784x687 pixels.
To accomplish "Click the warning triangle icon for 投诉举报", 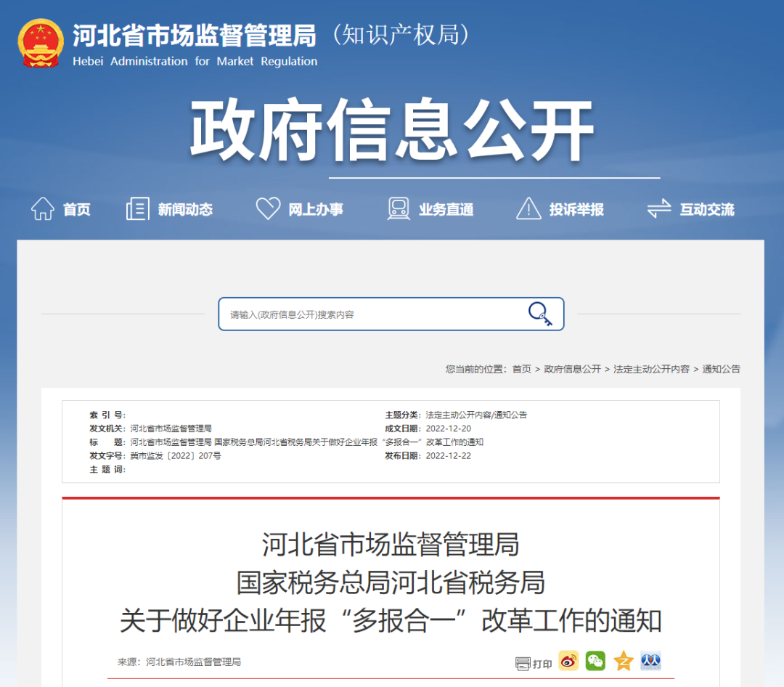I will tap(528, 208).
